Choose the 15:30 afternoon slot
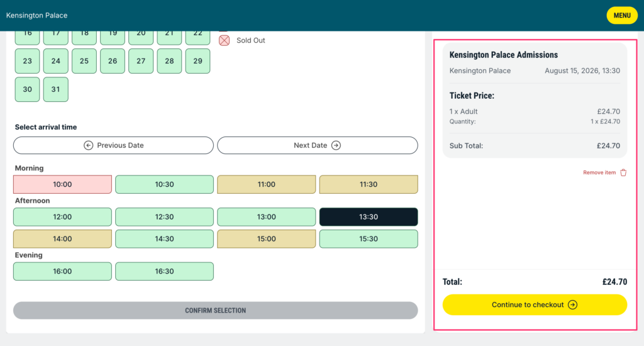This screenshot has height=346, width=644. coord(369,239)
